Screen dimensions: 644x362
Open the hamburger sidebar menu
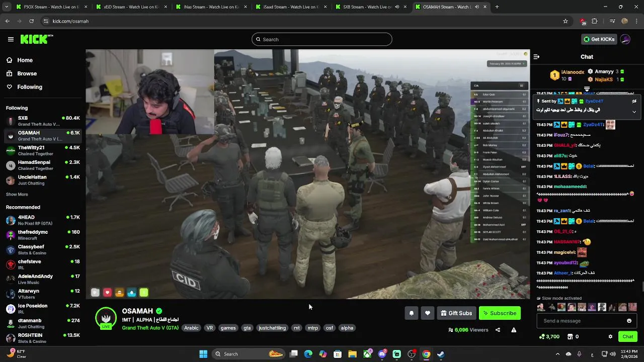pyautogui.click(x=11, y=39)
